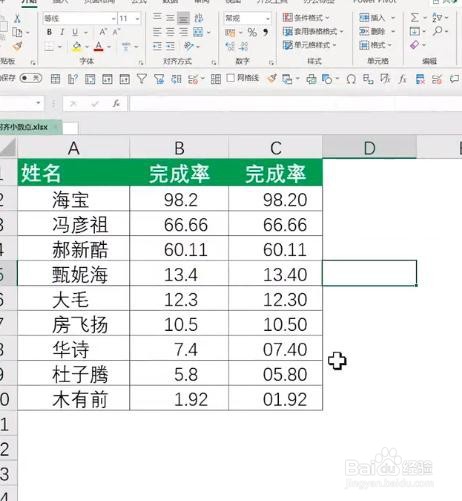Image resolution: width=462 pixels, height=501 pixels.
Task: Select cell containing 冯彦祖
Action: pyautogui.click(x=73, y=224)
